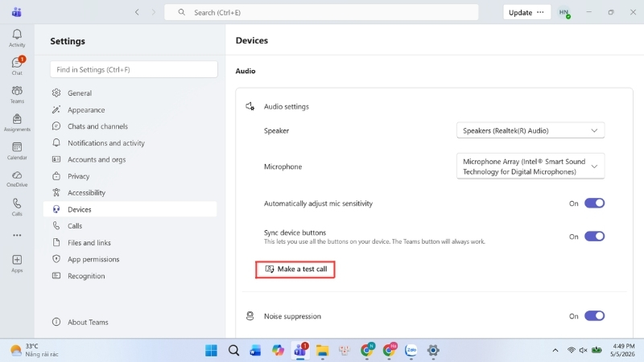Open Windows Start menu
Viewport: 644px width, 362px height.
(211, 350)
